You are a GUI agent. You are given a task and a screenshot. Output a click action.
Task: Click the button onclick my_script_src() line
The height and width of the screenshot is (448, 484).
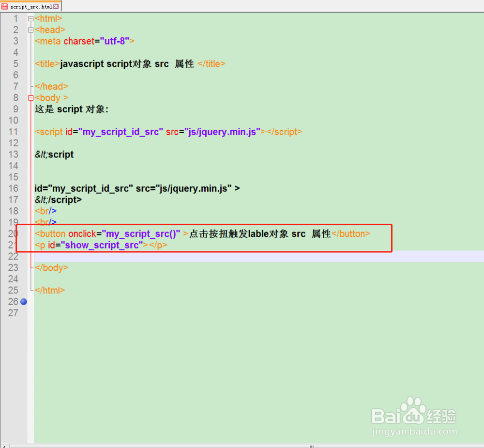point(202,234)
